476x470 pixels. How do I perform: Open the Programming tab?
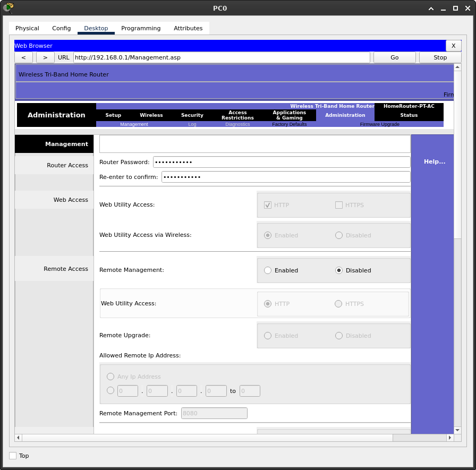(141, 28)
